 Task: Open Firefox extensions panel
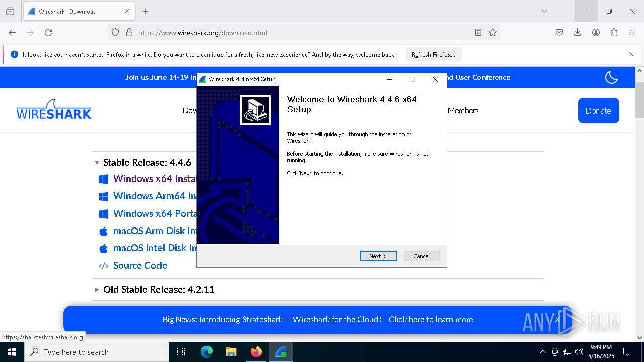(x=614, y=32)
